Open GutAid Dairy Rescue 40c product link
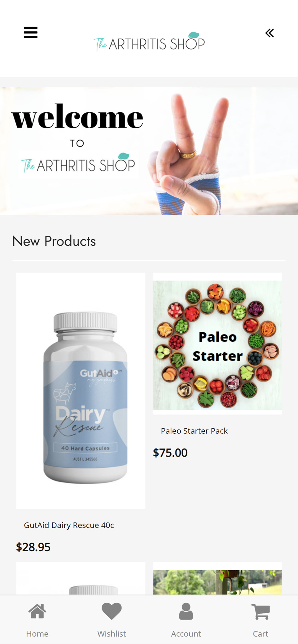The width and height of the screenshot is (298, 644). (x=69, y=525)
